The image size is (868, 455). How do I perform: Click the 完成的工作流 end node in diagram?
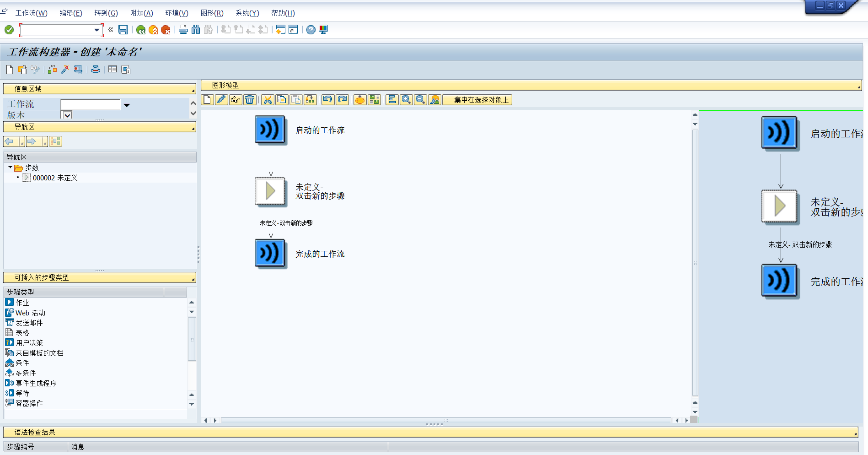[270, 253]
